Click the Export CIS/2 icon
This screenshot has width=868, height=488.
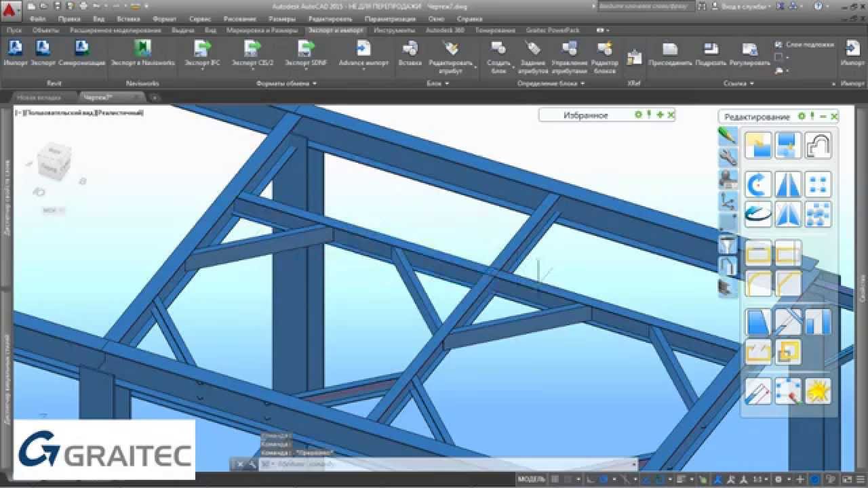coord(252,48)
